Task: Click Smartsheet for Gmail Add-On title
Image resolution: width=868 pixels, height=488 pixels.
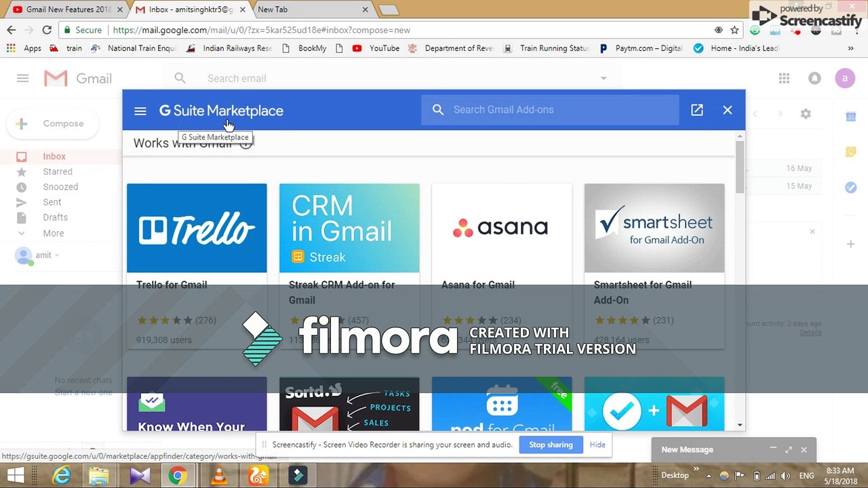Action: click(643, 292)
